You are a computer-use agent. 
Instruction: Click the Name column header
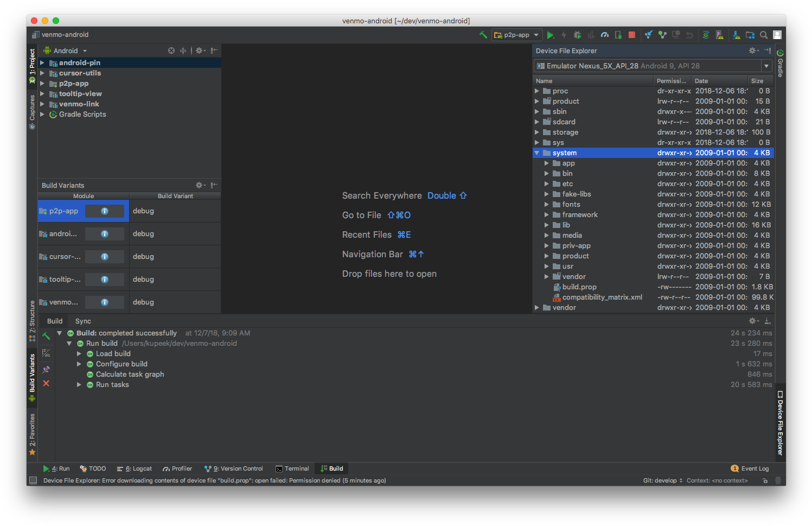coord(593,81)
